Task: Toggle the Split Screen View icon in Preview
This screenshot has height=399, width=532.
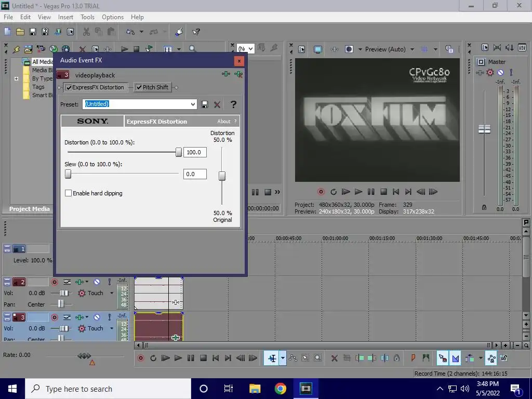Action: (x=349, y=49)
